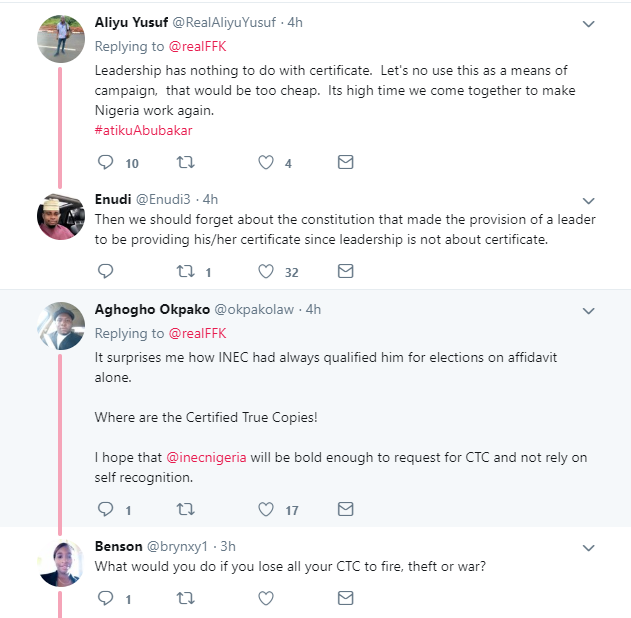Retweet Enudi's tweet
Viewport: 631px width, 618px height.
(x=185, y=270)
